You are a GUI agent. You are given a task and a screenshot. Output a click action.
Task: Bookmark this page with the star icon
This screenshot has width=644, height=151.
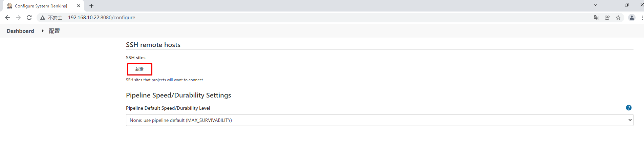[x=618, y=18]
